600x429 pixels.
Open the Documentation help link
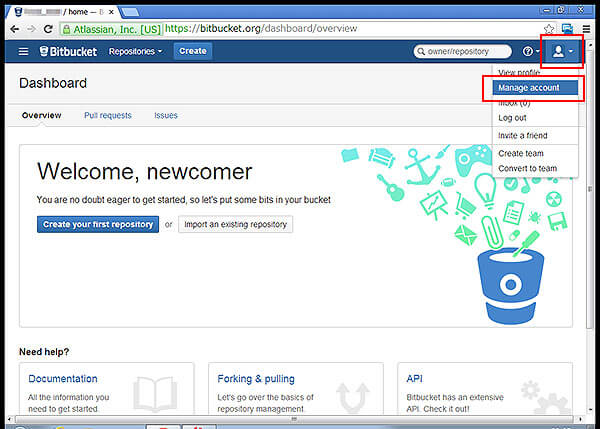coord(63,378)
